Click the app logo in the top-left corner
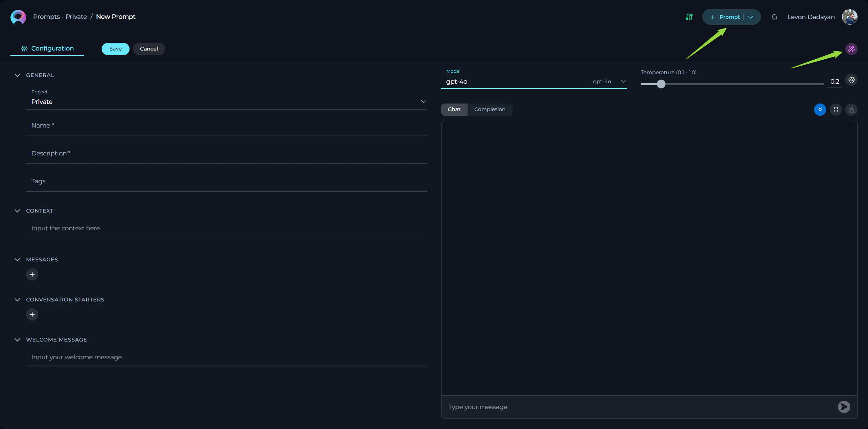 coord(18,17)
